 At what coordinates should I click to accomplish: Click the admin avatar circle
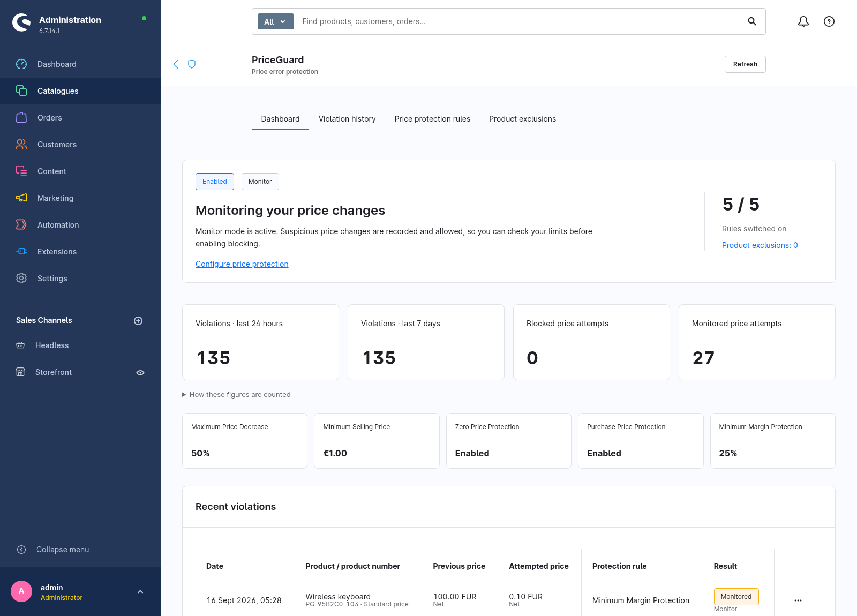[21, 591]
